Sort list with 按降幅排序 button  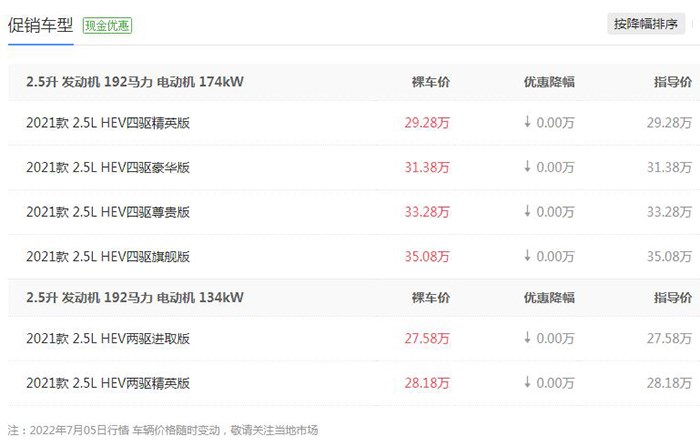tap(646, 24)
